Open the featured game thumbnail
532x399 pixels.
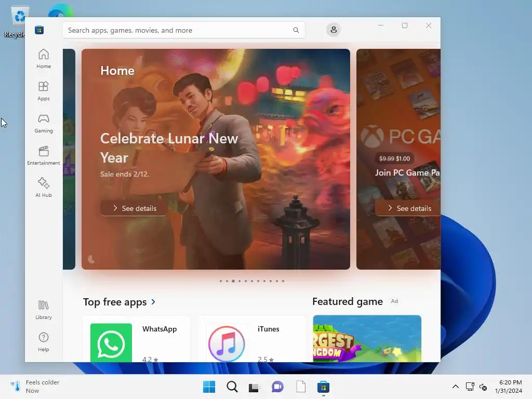point(367,339)
